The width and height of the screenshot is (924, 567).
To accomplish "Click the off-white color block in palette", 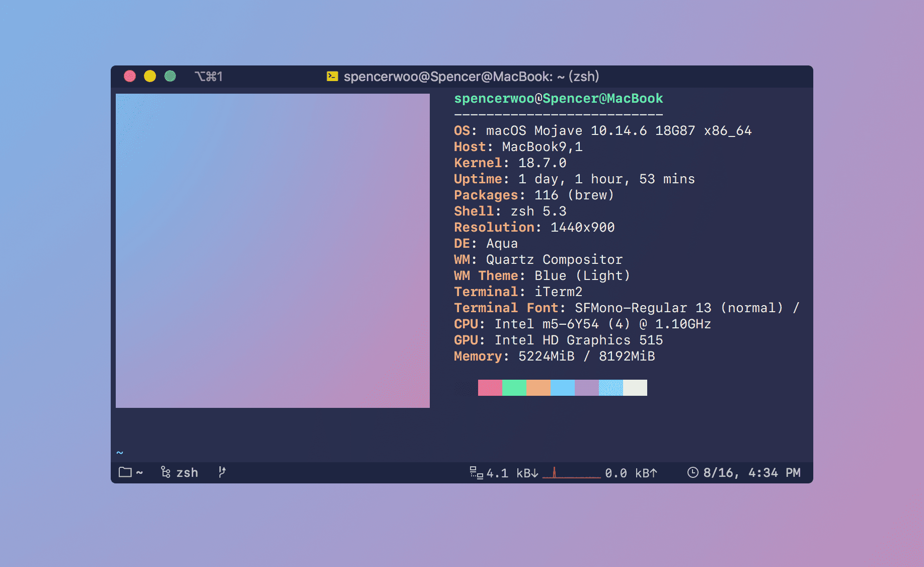I will [635, 388].
